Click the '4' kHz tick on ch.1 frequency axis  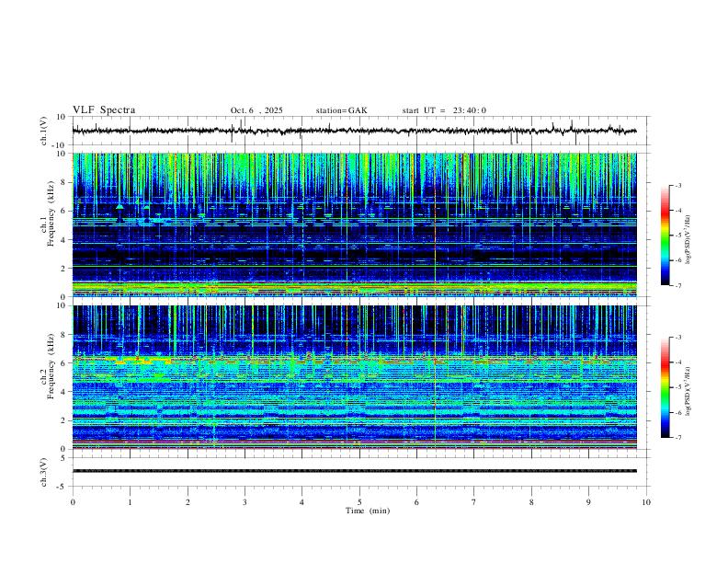(64, 240)
